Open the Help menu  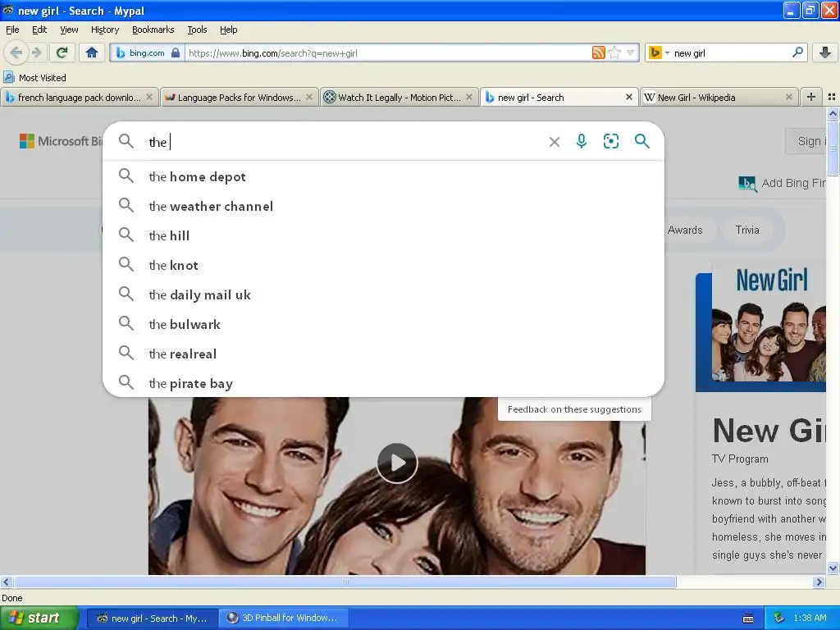click(x=229, y=30)
